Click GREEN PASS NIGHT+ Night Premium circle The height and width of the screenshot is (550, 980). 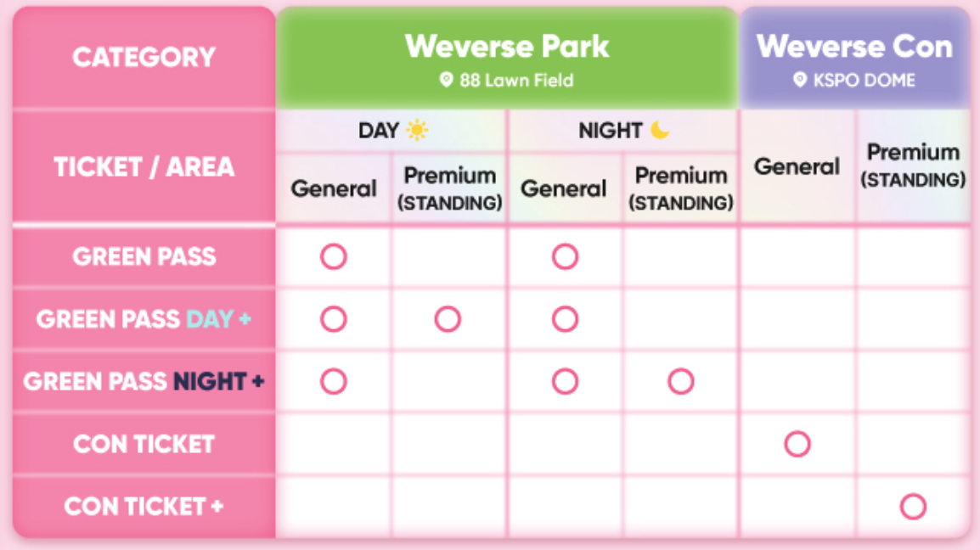point(680,382)
